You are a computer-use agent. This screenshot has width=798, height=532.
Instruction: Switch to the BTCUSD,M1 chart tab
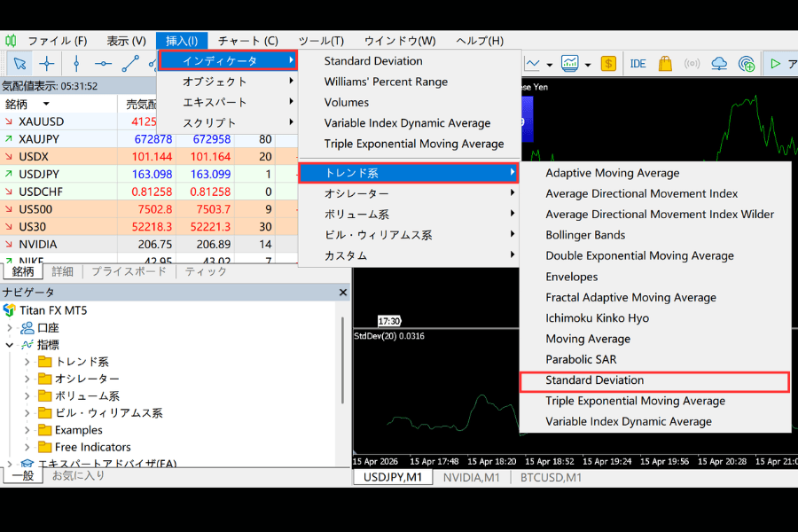551,478
